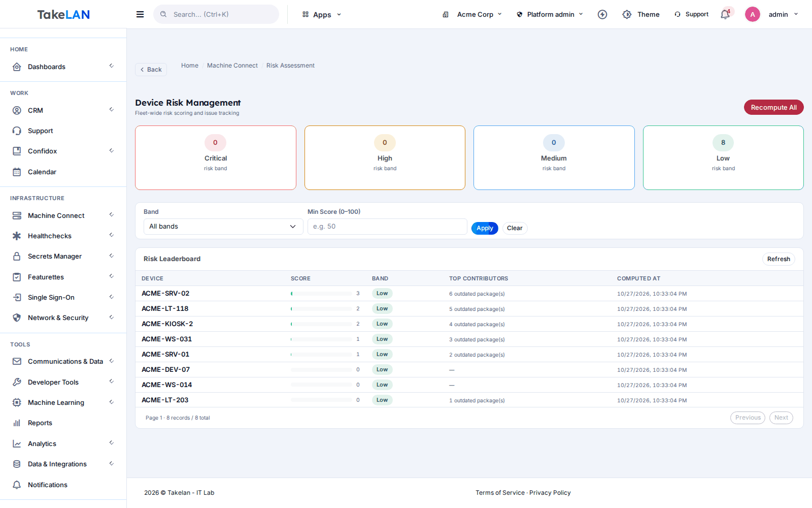Image resolution: width=812 pixels, height=508 pixels.
Task: Click the Single Sign-On login icon
Action: coord(17,297)
